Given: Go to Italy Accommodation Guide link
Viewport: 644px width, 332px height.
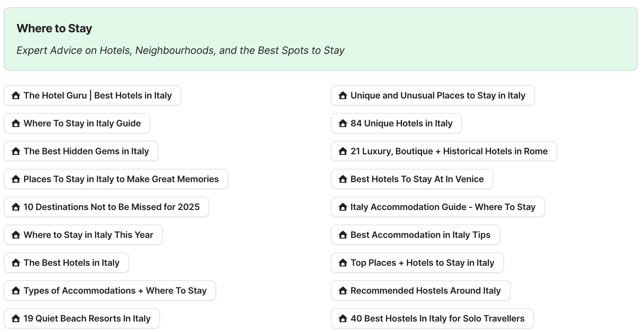Looking at the screenshot, I should pos(443,207).
